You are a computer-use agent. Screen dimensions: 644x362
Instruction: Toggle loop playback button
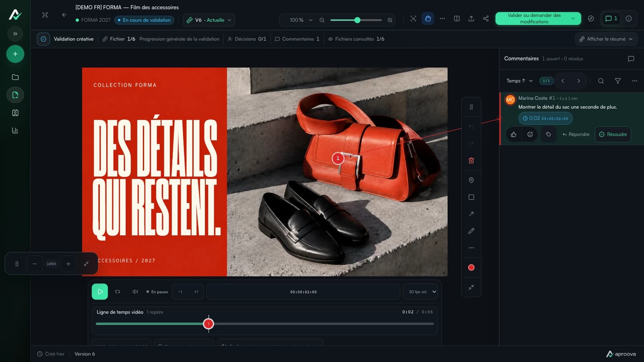pyautogui.click(x=118, y=292)
